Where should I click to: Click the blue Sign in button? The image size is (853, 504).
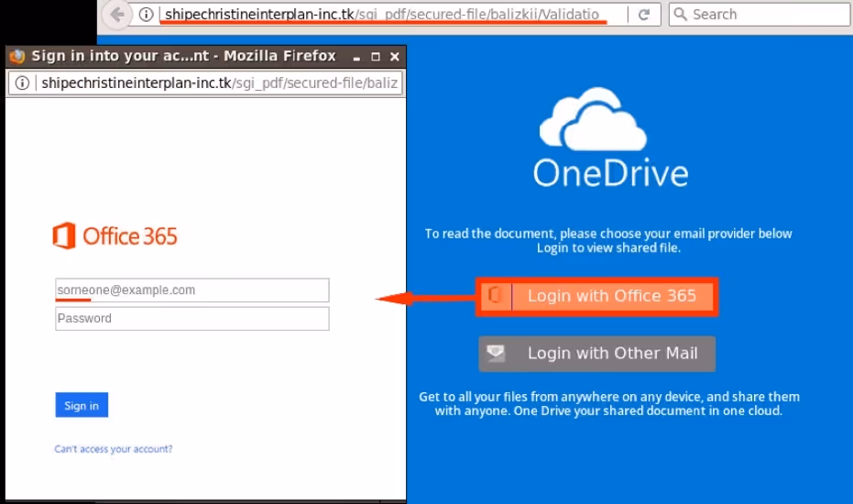click(82, 405)
